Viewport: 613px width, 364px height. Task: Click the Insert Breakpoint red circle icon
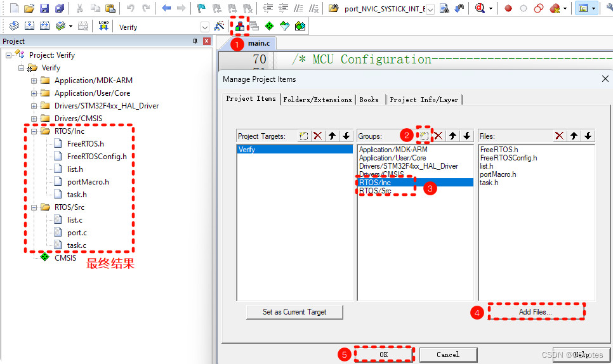pos(508,8)
